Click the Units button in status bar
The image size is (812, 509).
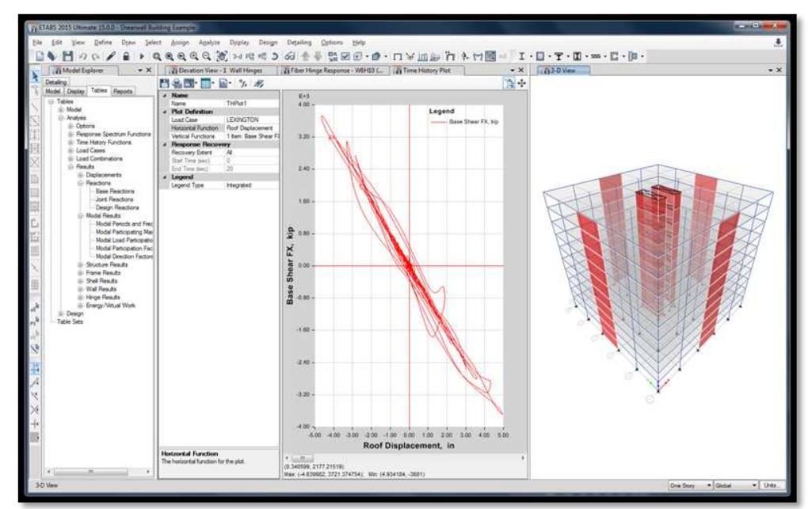tap(771, 485)
